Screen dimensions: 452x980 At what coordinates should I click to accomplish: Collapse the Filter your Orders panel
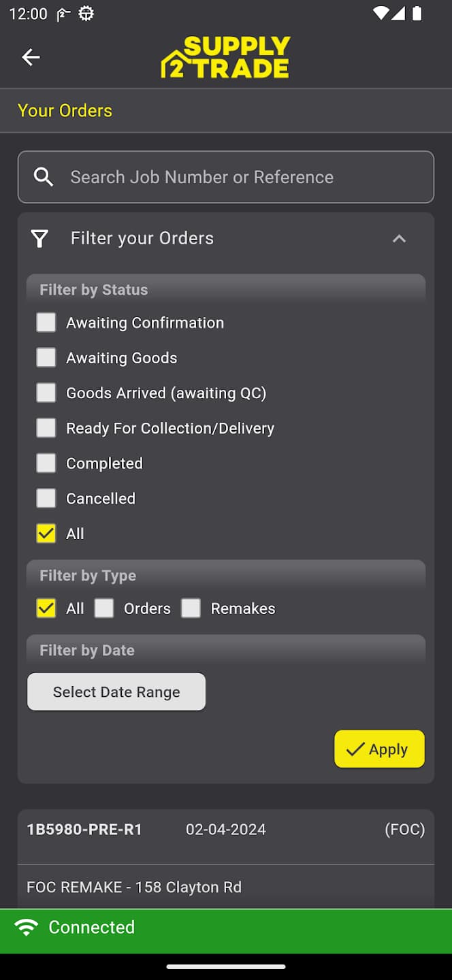(400, 239)
